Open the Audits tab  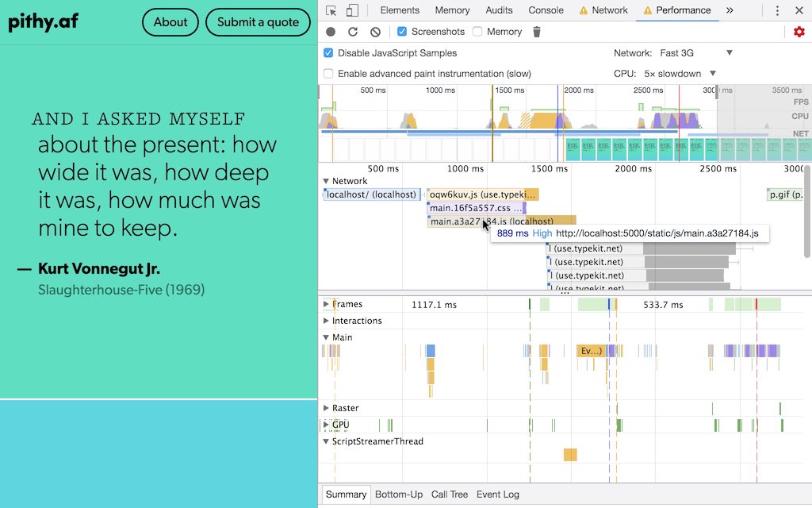[x=500, y=10]
